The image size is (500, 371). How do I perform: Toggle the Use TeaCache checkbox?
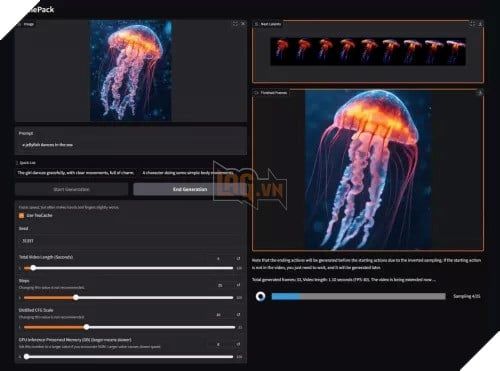click(21, 216)
